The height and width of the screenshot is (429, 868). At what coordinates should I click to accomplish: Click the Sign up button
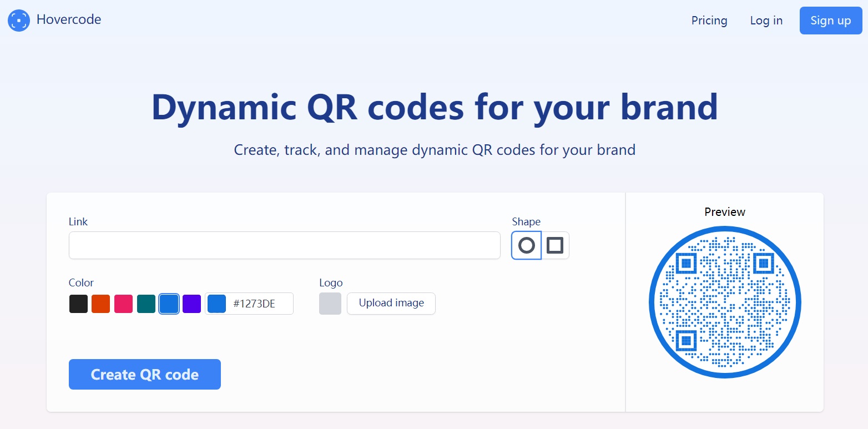831,21
